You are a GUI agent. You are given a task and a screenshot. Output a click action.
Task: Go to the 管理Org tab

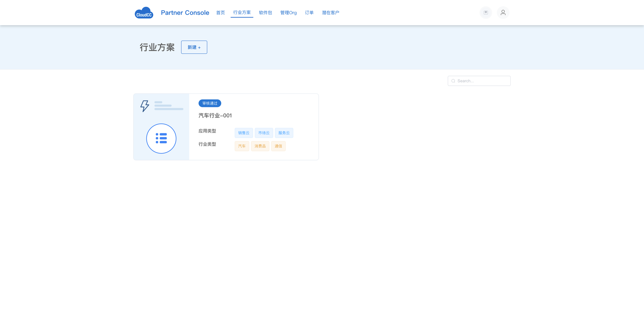tap(288, 13)
